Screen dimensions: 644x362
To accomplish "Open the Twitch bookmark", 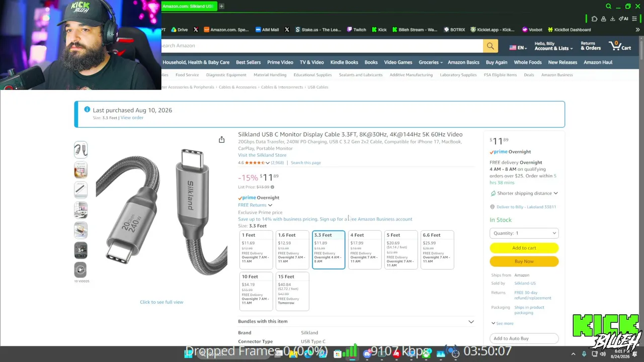I will click(356, 30).
